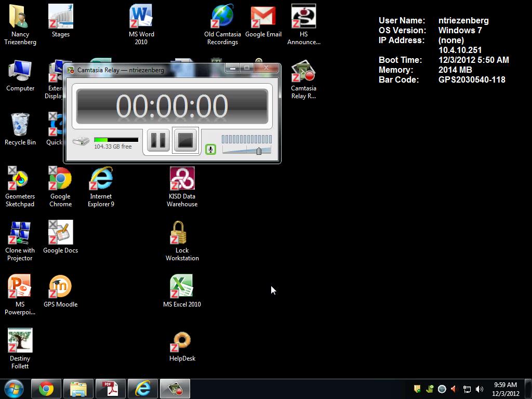Select the Destiny Follett shortcut
Screen dimensions: 532x399
(x=20, y=349)
